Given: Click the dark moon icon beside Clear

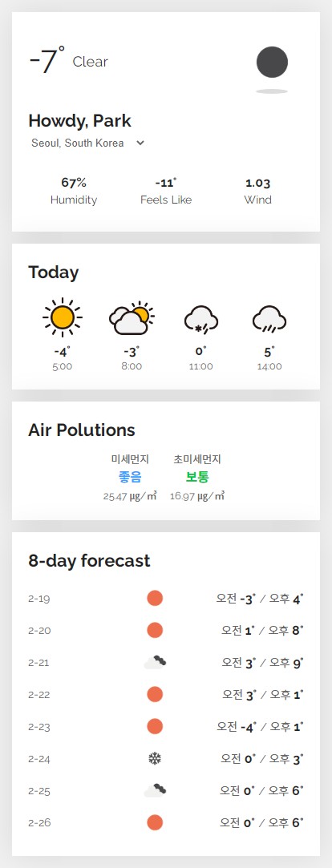Looking at the screenshot, I should point(272,62).
